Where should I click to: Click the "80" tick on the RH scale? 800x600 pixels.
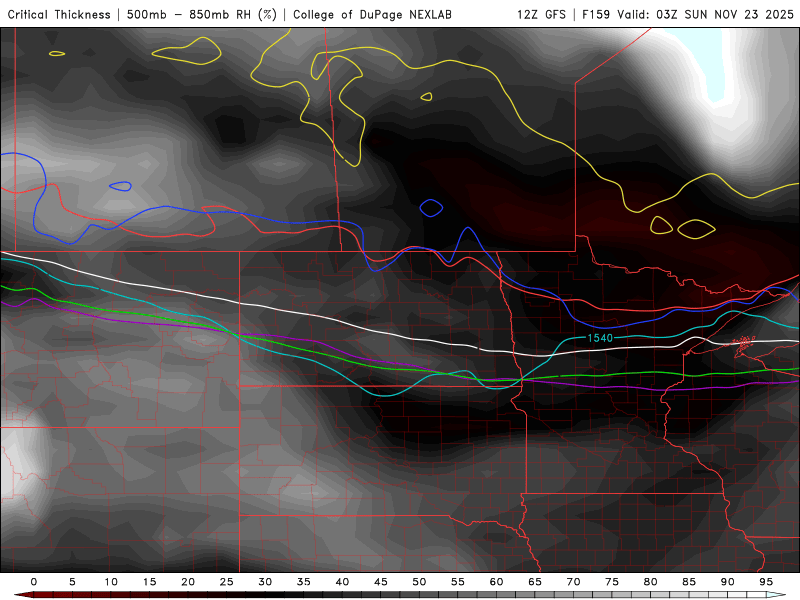[x=650, y=582]
